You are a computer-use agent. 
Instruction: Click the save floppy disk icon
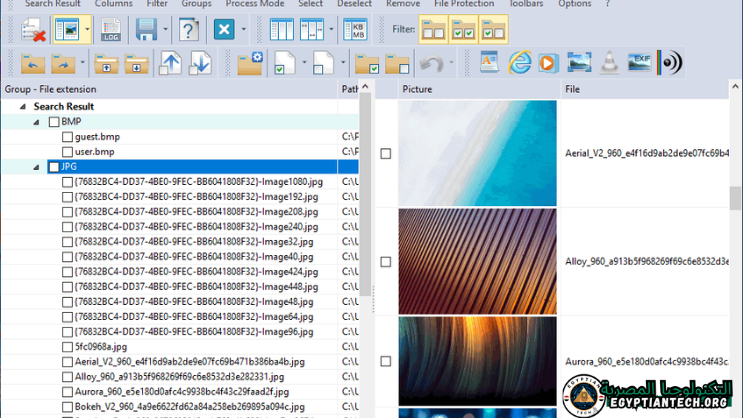tap(146, 30)
